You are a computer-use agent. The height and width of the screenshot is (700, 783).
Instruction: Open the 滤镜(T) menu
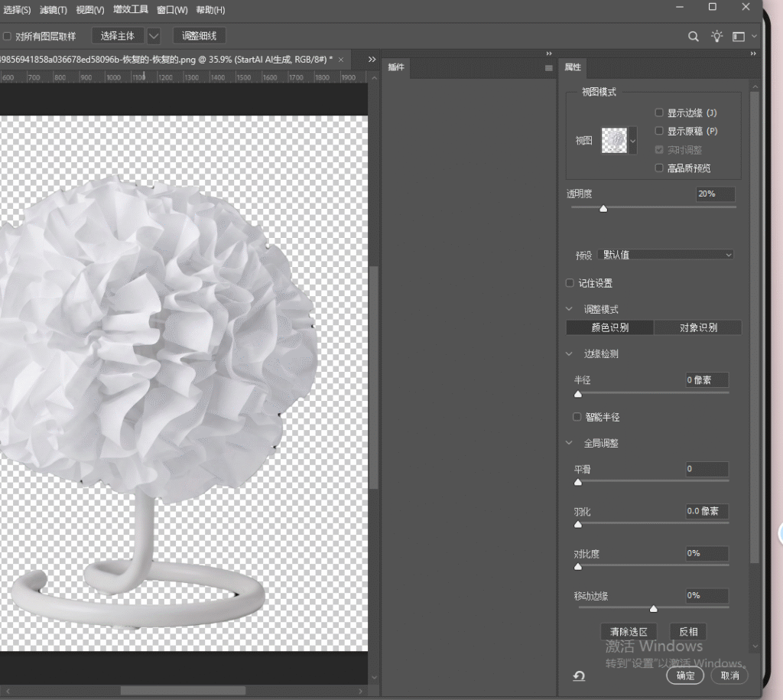(x=53, y=10)
